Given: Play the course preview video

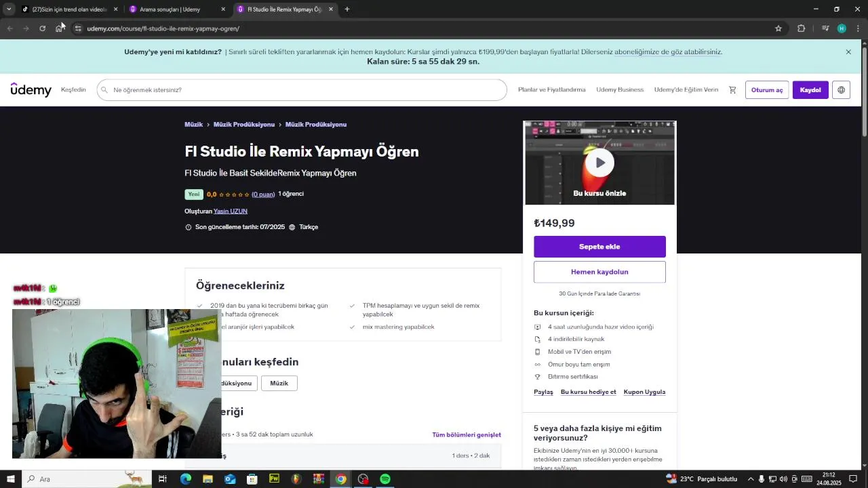Looking at the screenshot, I should pyautogui.click(x=600, y=163).
